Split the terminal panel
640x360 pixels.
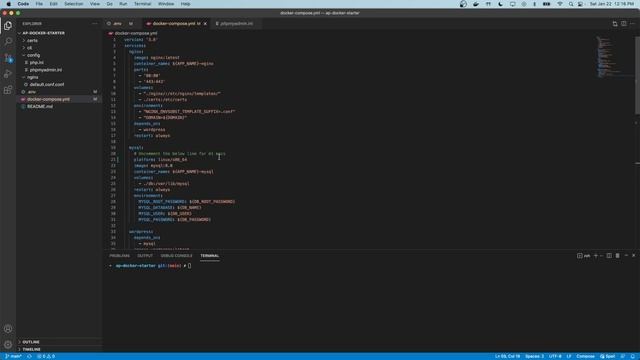(x=609, y=256)
